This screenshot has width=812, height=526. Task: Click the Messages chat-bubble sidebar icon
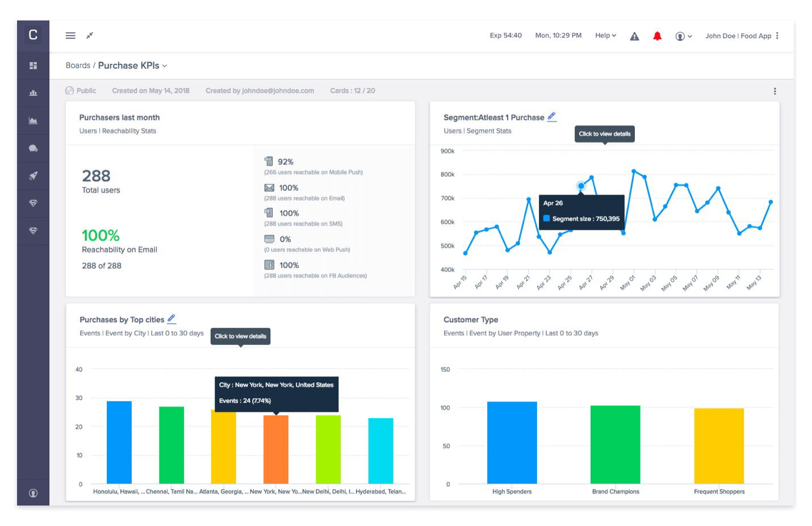[33, 148]
